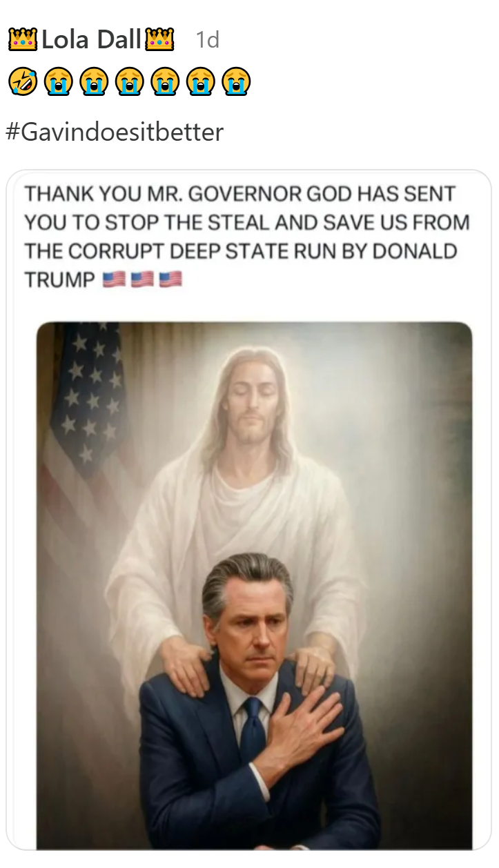The width and height of the screenshot is (499, 868).
Task: Click the rolling laughing emoji
Action: 22,82
